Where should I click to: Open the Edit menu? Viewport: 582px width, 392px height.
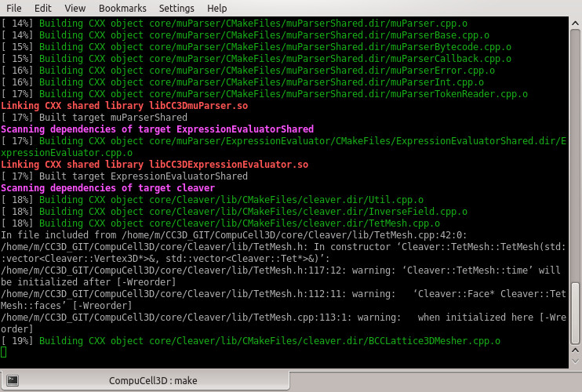(43, 8)
